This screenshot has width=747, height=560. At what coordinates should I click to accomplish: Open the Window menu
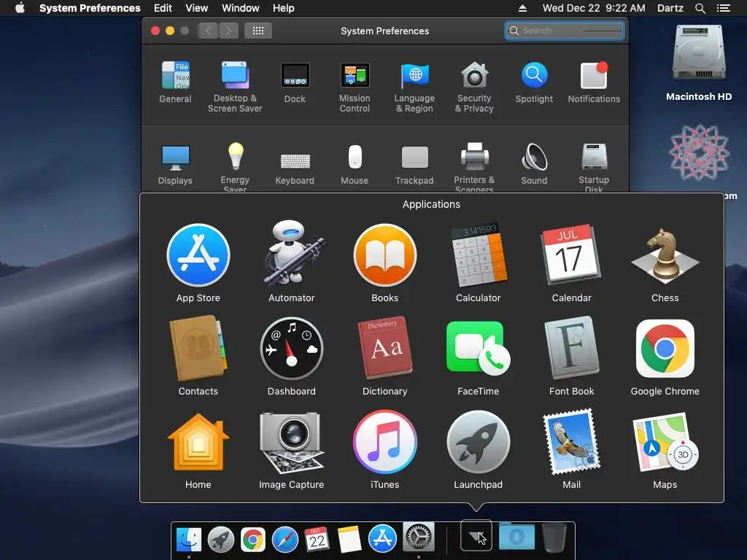pyautogui.click(x=241, y=8)
